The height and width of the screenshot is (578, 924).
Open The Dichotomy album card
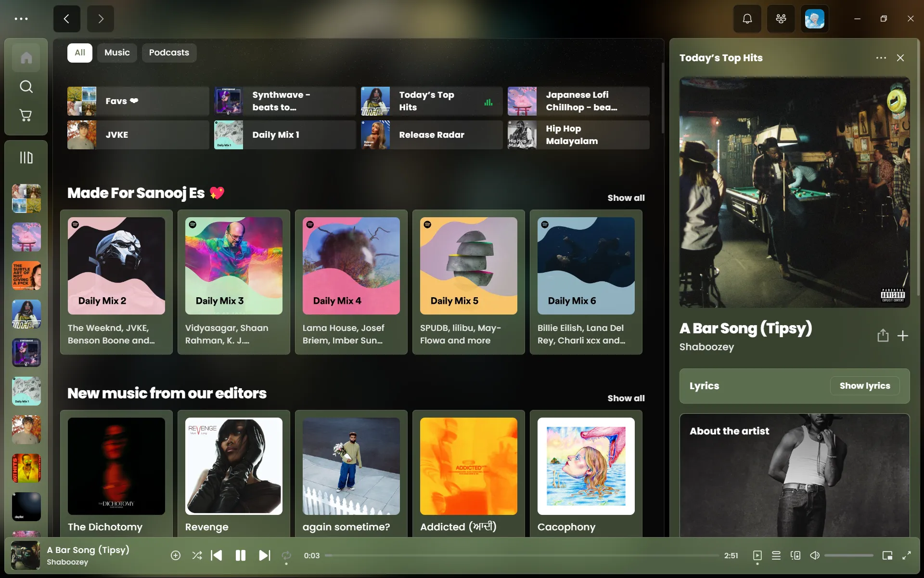tap(116, 474)
